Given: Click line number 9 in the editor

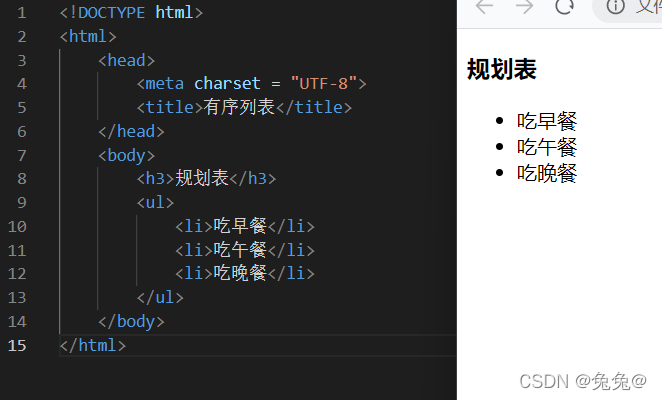Looking at the screenshot, I should 22,203.
